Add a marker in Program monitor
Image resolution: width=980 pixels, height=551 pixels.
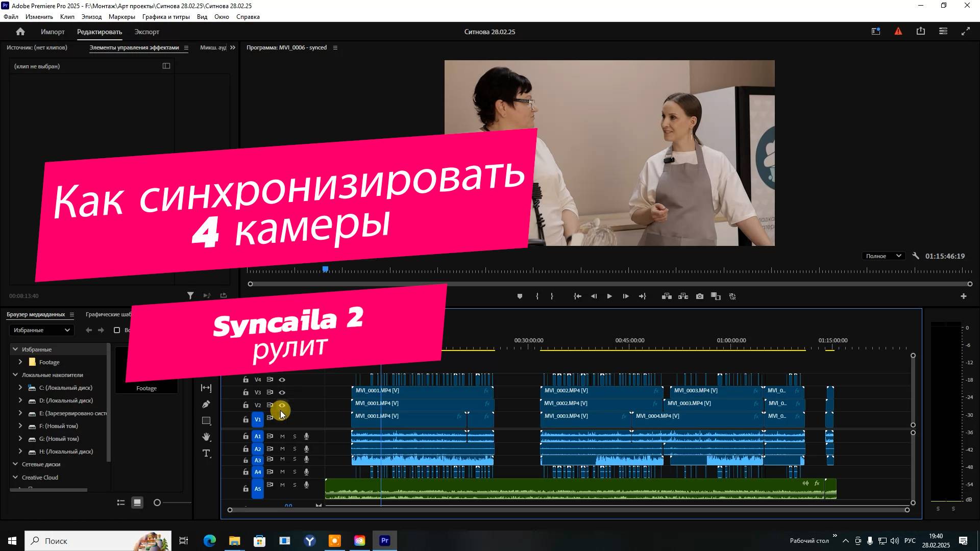520,296
